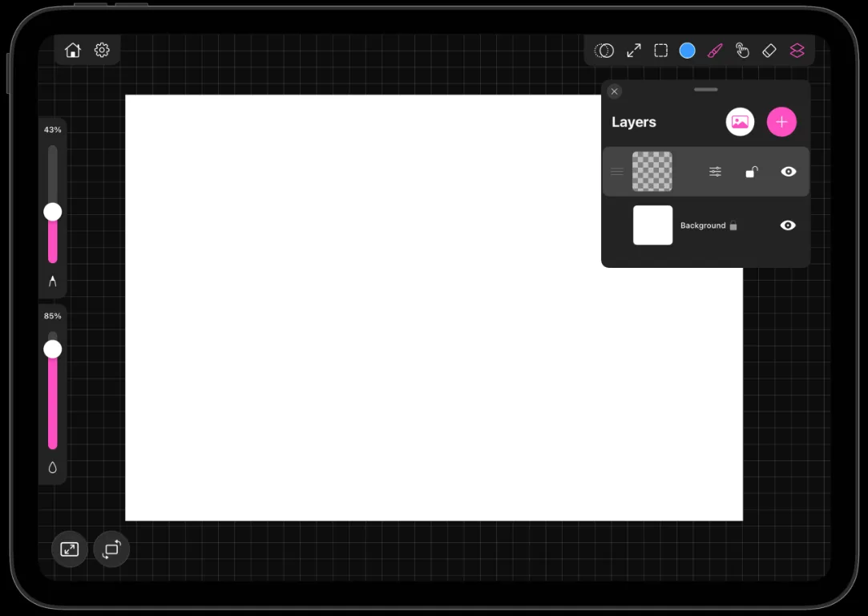Open the settings gear
The image size is (868, 616).
pos(102,51)
